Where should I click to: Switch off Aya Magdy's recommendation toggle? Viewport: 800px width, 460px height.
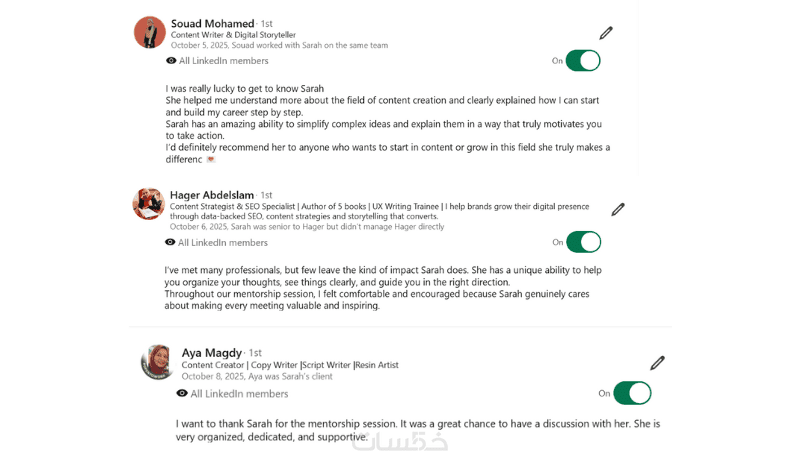pyautogui.click(x=632, y=393)
